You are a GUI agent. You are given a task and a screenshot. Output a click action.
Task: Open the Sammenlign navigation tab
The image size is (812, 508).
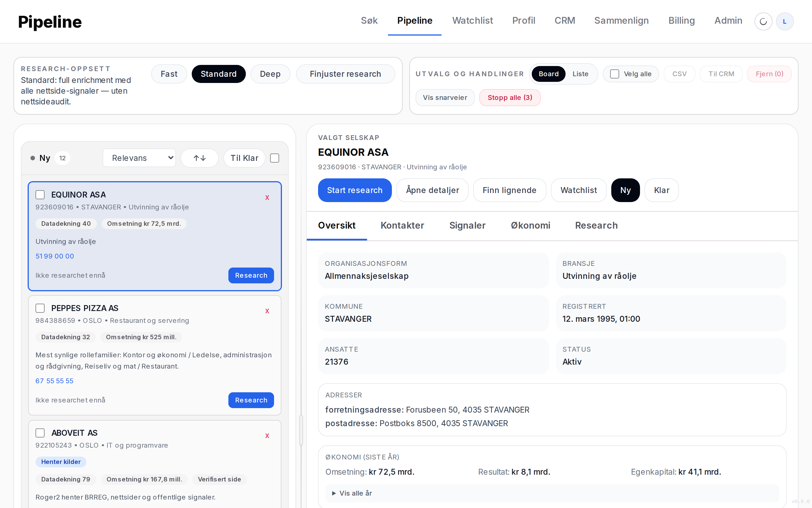point(621,21)
